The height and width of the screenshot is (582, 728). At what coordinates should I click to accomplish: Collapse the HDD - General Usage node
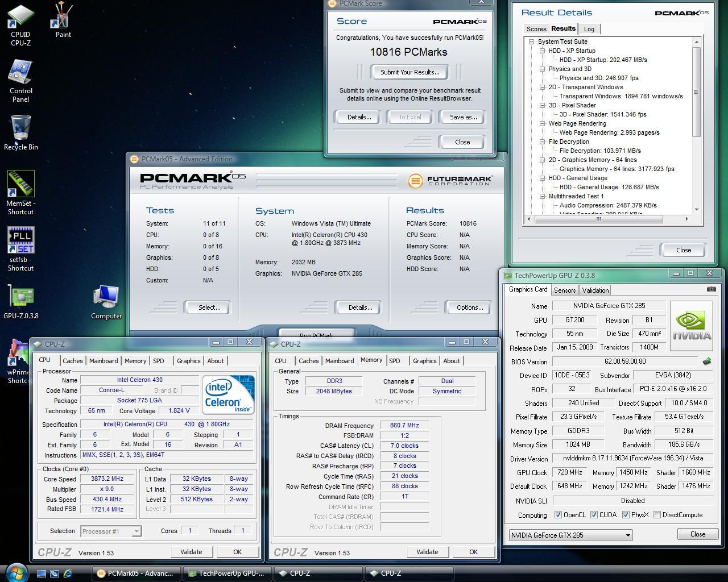pyautogui.click(x=543, y=178)
